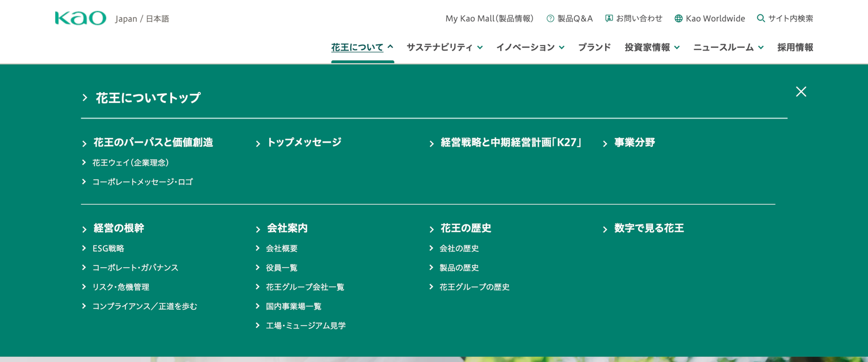Visit 花王グループの歴史 link
Image resolution: width=868 pixels, height=362 pixels.
[474, 287]
